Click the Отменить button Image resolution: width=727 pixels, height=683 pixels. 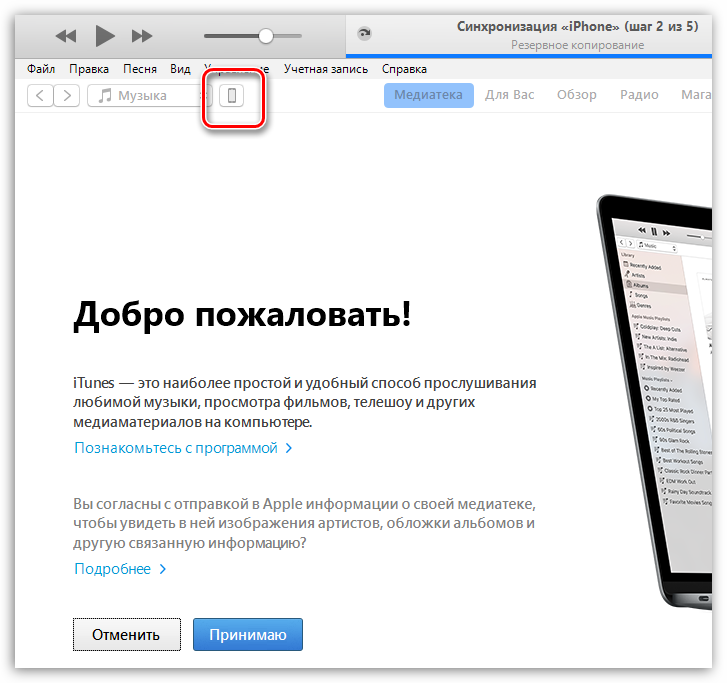(127, 634)
